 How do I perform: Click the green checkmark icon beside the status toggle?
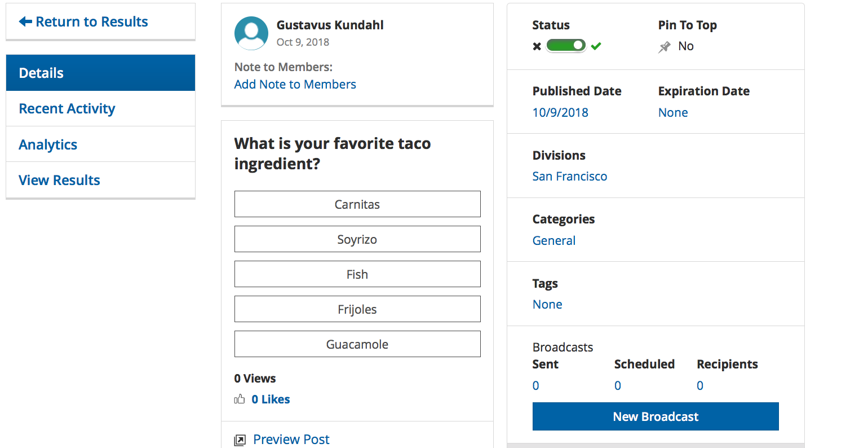click(x=596, y=46)
